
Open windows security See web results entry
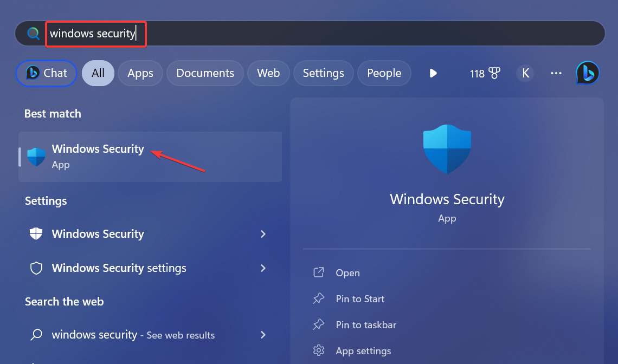click(x=150, y=335)
